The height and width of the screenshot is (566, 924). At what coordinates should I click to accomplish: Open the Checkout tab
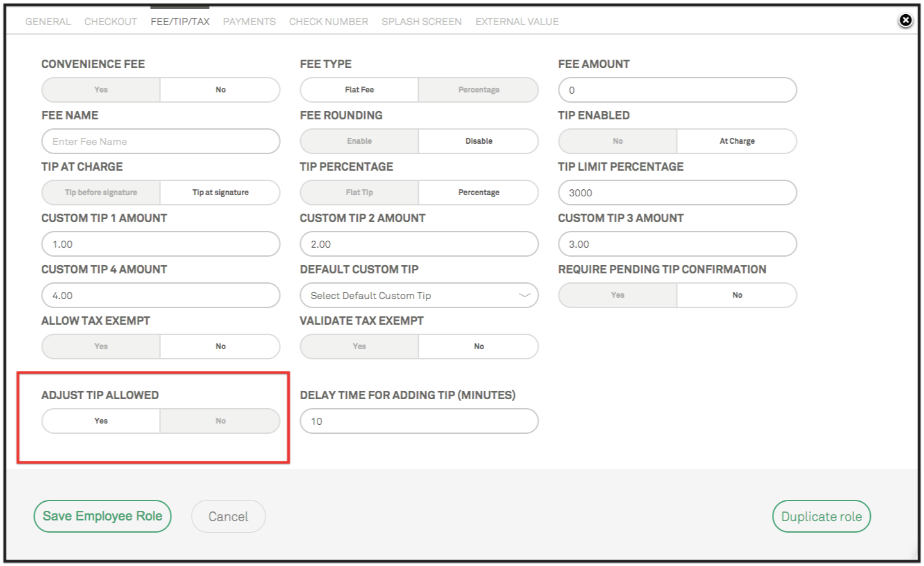coord(111,22)
